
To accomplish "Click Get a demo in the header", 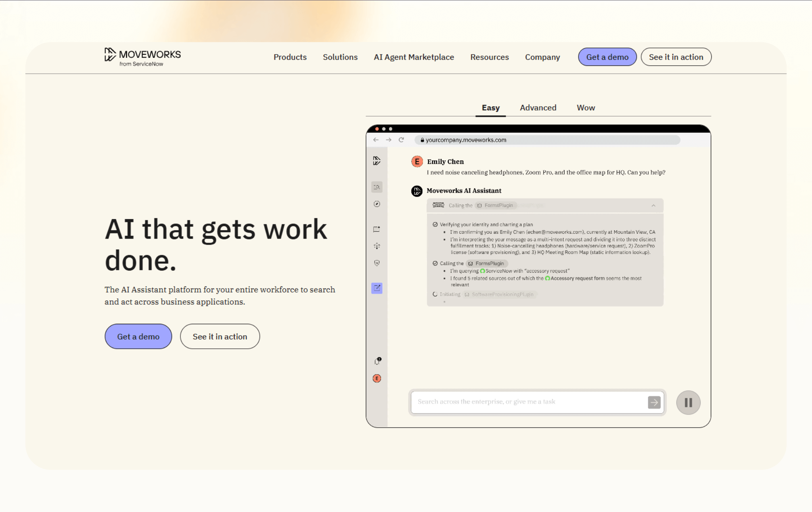I will pyautogui.click(x=607, y=57).
